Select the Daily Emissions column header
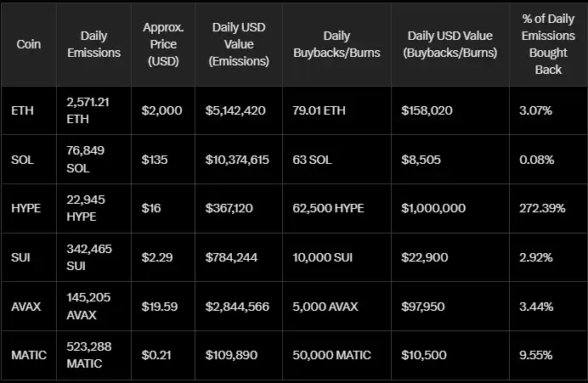 93,44
